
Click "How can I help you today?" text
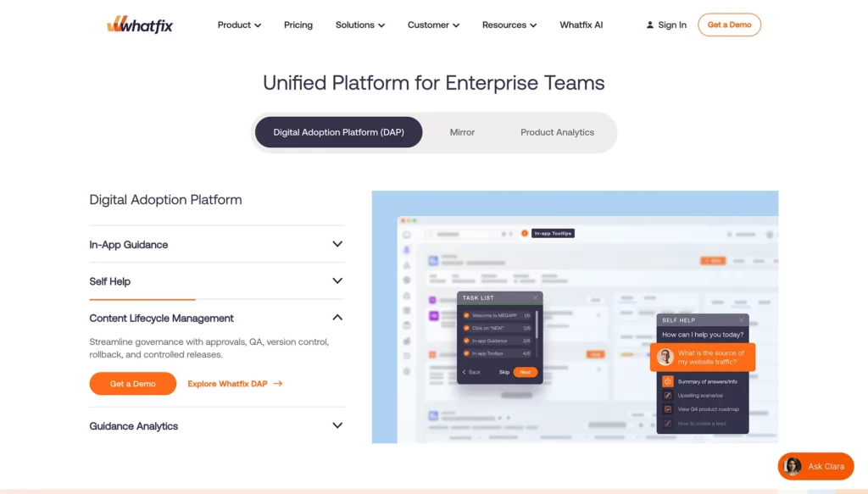point(703,335)
